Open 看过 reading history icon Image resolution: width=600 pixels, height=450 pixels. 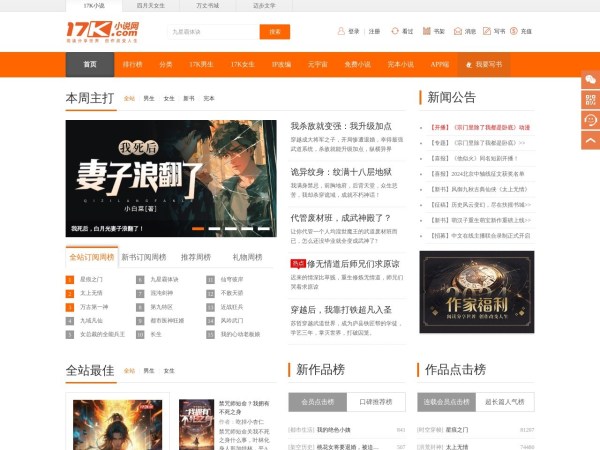pos(393,32)
